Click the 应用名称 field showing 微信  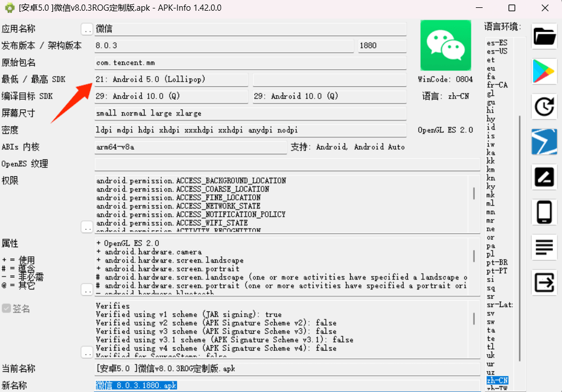tap(251, 29)
